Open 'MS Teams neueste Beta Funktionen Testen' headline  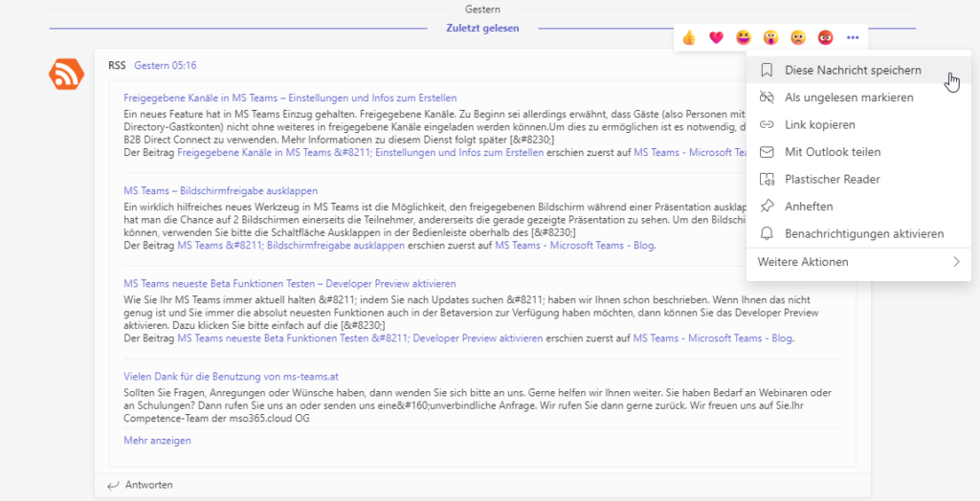pyautogui.click(x=290, y=284)
